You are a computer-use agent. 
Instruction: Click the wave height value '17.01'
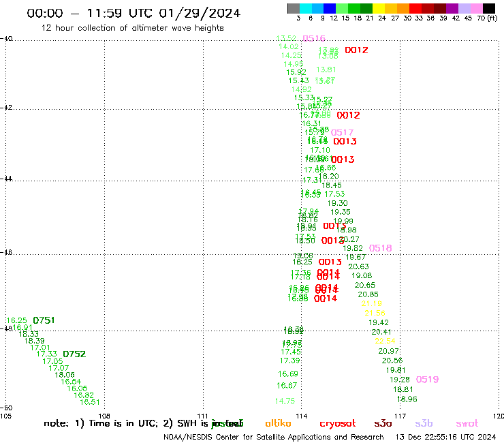coord(40,348)
